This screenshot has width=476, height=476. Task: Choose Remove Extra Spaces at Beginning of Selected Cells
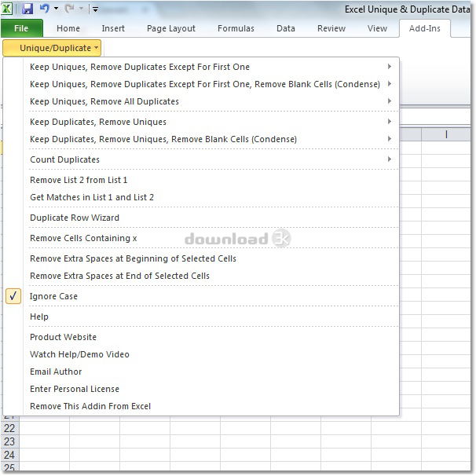[x=133, y=258]
